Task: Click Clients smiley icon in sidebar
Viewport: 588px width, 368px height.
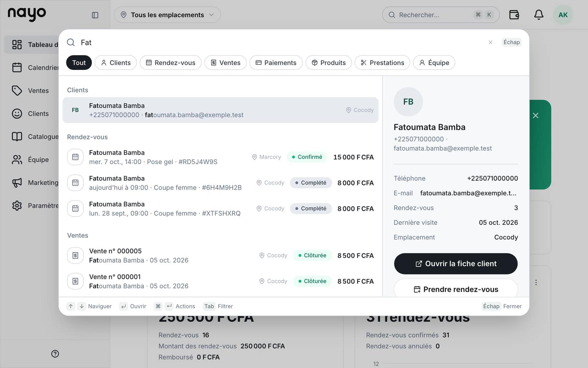Action: [17, 113]
